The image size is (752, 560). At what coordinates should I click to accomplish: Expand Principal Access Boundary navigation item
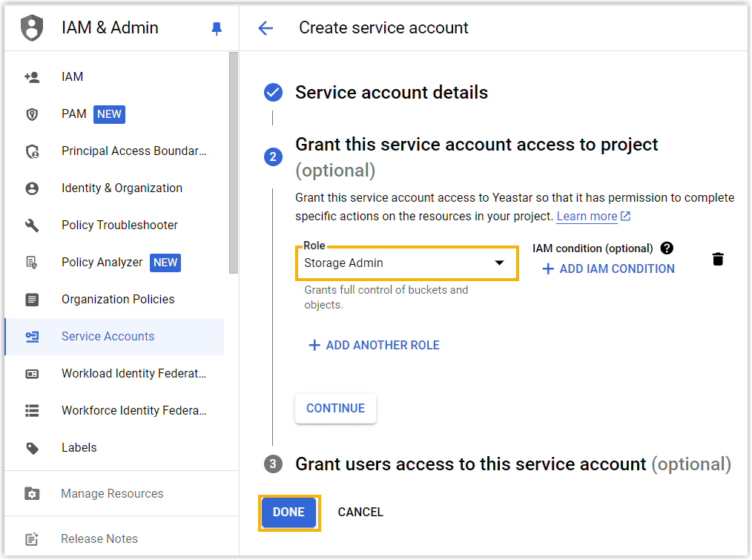click(x=133, y=151)
